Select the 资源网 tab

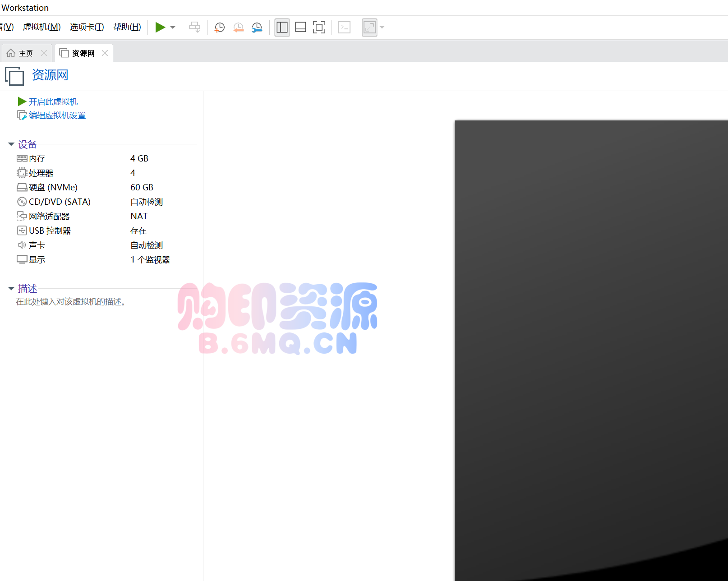click(83, 53)
